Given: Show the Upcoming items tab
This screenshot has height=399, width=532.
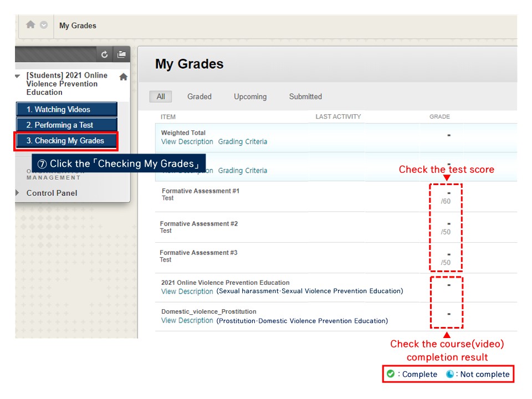Looking at the screenshot, I should click(x=250, y=96).
